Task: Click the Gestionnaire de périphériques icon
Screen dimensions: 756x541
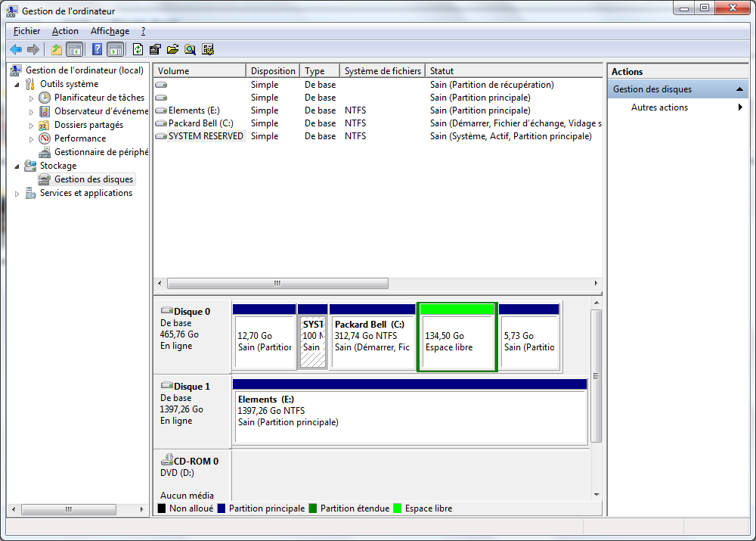Action: coord(45,153)
